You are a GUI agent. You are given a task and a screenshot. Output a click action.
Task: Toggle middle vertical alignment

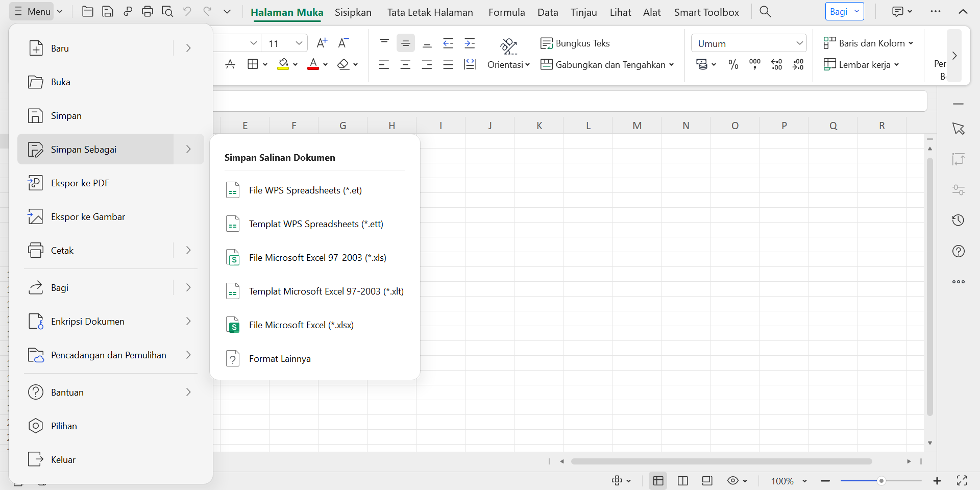[x=406, y=43]
